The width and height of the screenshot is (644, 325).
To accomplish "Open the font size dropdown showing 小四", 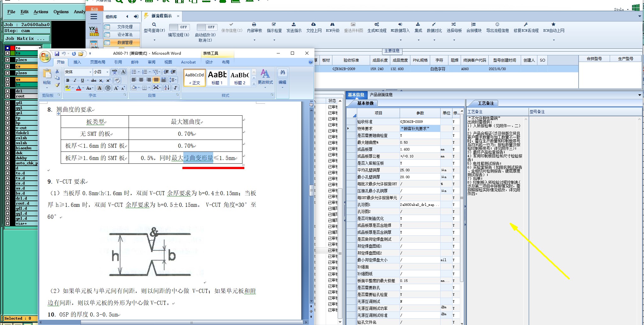I will pos(107,72).
